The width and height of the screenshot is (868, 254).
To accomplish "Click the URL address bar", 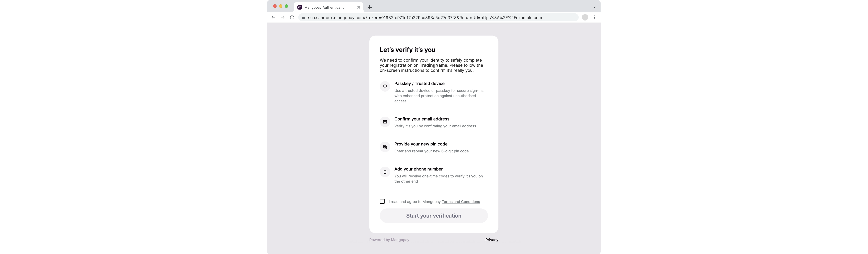I will (x=438, y=17).
